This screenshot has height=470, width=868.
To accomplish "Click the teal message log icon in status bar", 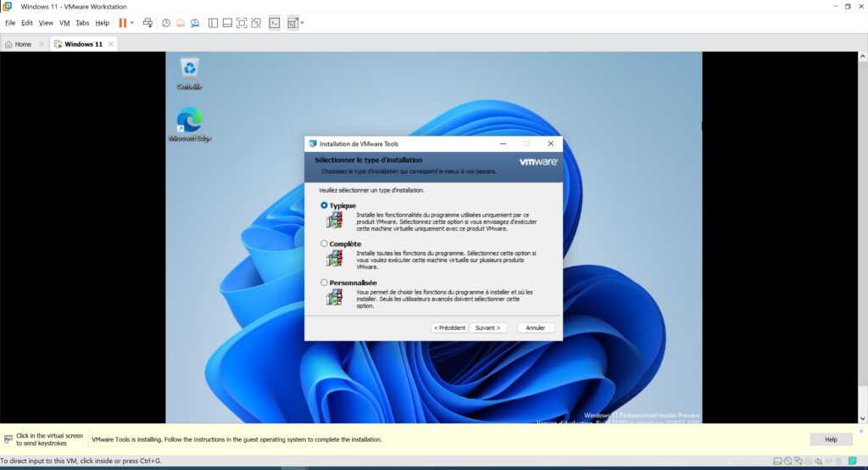I will click(853, 462).
